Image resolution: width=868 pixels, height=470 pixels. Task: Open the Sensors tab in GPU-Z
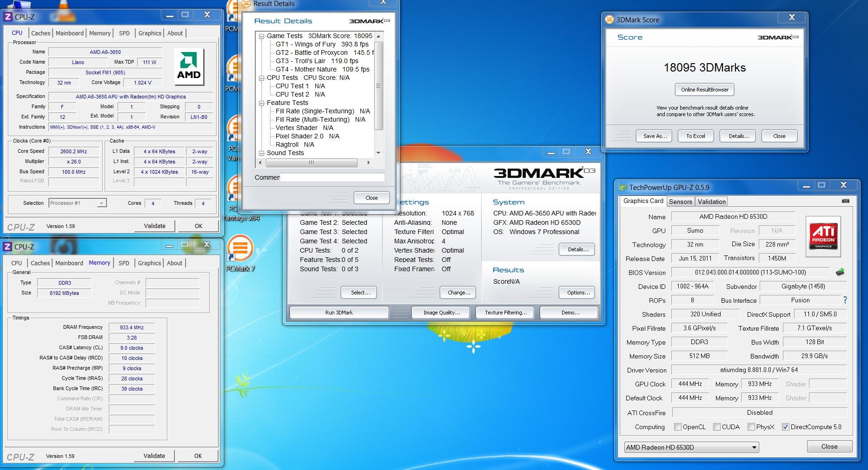click(x=680, y=202)
